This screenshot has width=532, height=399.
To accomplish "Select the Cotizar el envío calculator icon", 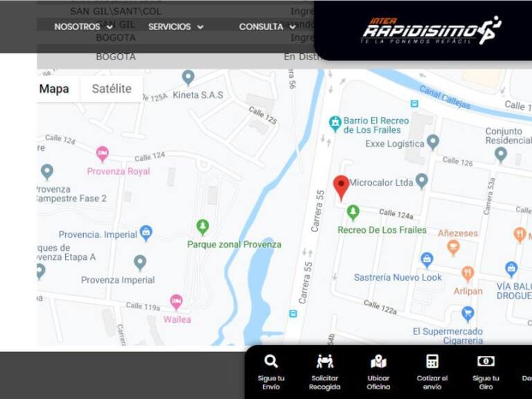I will tap(432, 362).
